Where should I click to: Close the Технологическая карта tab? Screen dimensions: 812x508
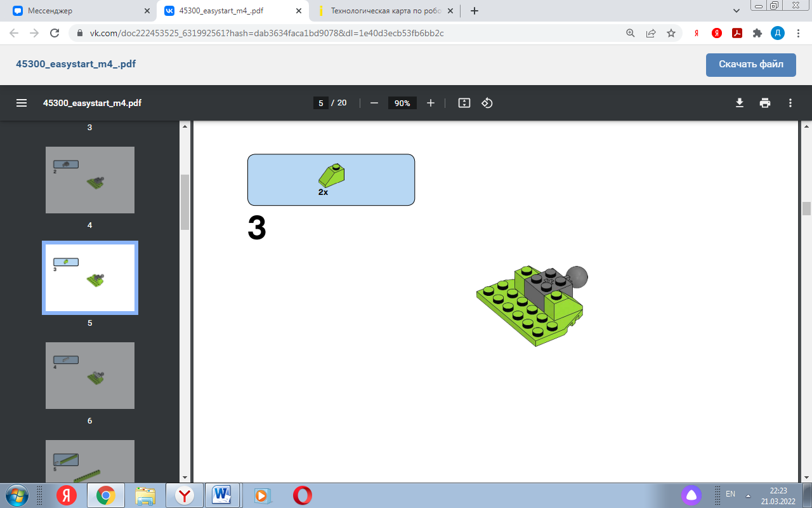coord(451,11)
